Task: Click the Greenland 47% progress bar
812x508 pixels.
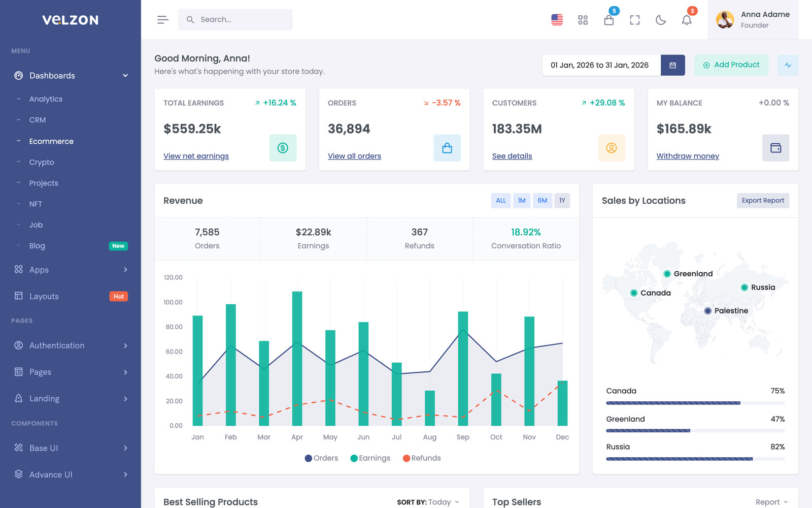Action: (695, 431)
